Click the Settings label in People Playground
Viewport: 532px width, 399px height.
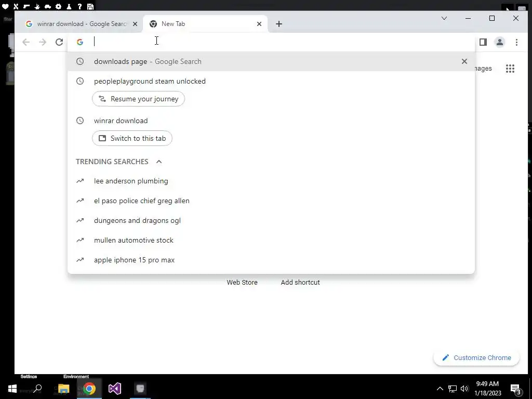(x=29, y=377)
